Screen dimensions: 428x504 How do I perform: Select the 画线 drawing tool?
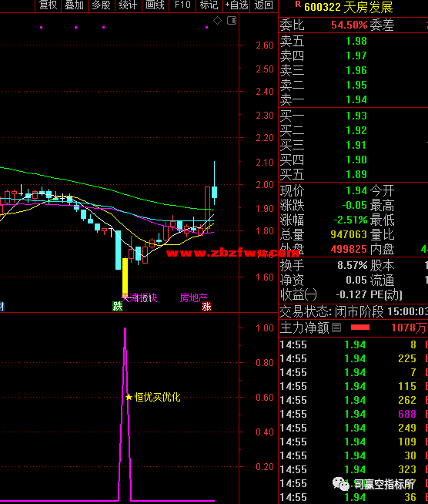point(155,5)
